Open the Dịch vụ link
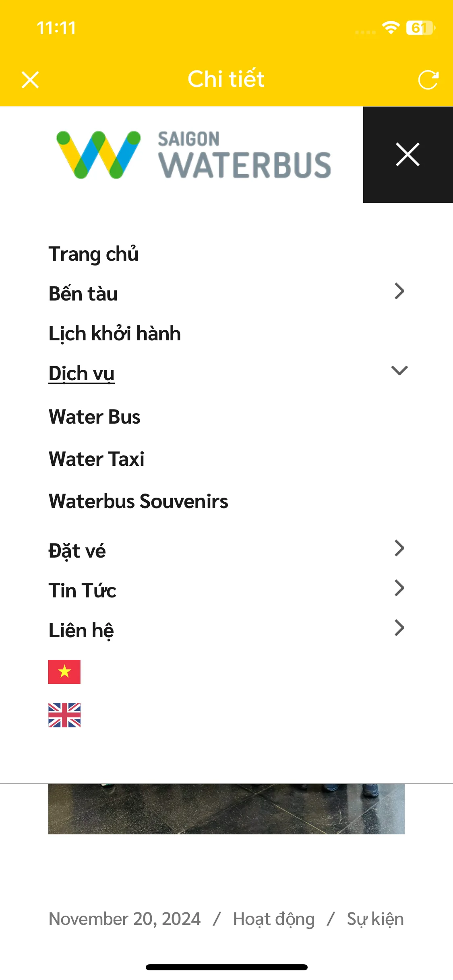The image size is (453, 980). tap(82, 373)
